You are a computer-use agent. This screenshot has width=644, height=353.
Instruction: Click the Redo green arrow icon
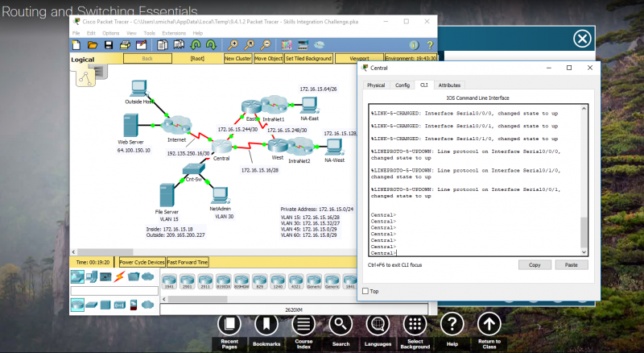[x=211, y=45]
